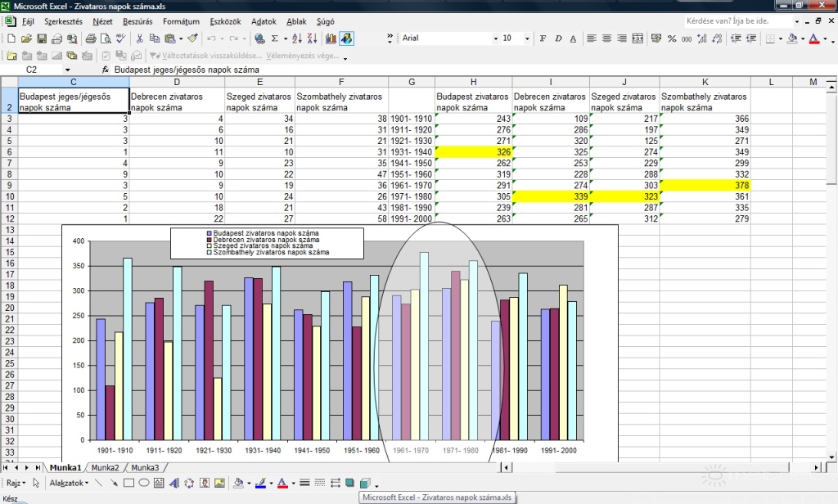Click the AutoSum sigma icon

(x=273, y=38)
